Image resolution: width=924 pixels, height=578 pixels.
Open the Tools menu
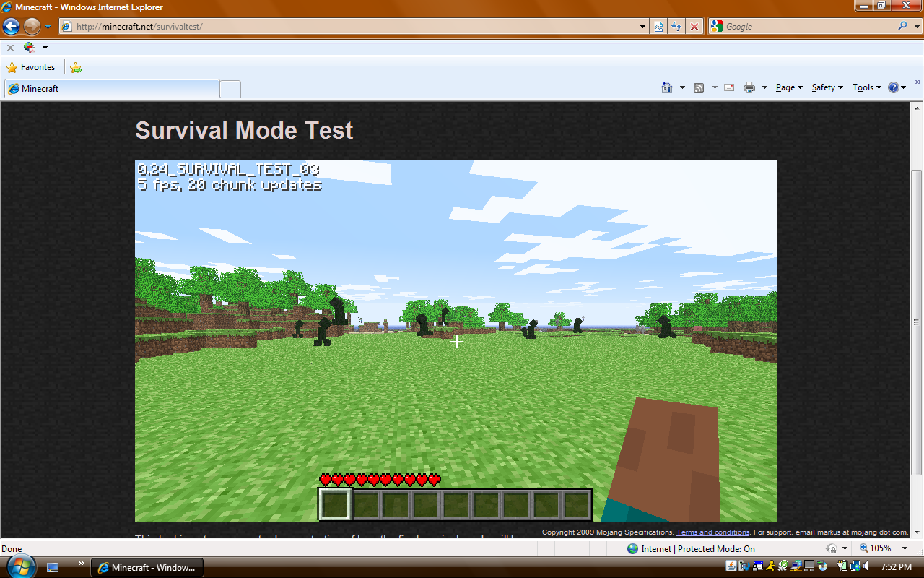tap(867, 87)
